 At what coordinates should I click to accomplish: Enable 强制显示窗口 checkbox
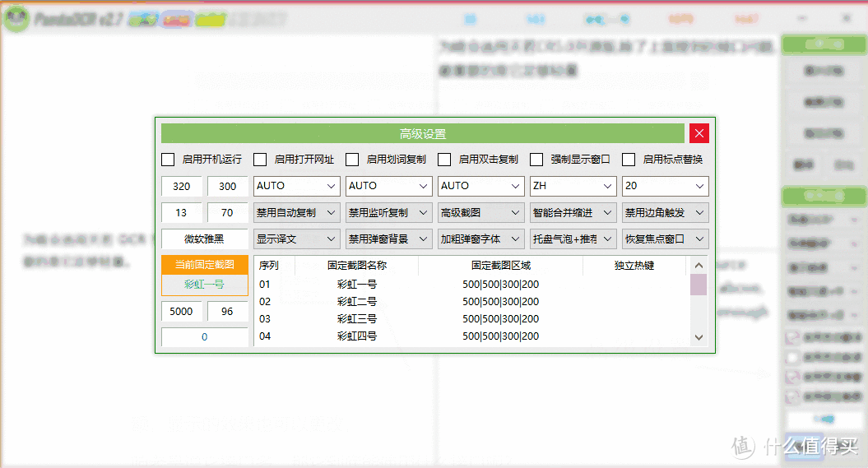tap(536, 160)
